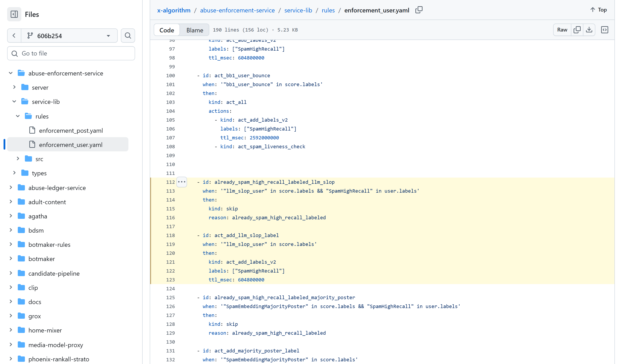This screenshot has width=622, height=364.
Task: Open the rules breadcrumb link
Action: (328, 10)
